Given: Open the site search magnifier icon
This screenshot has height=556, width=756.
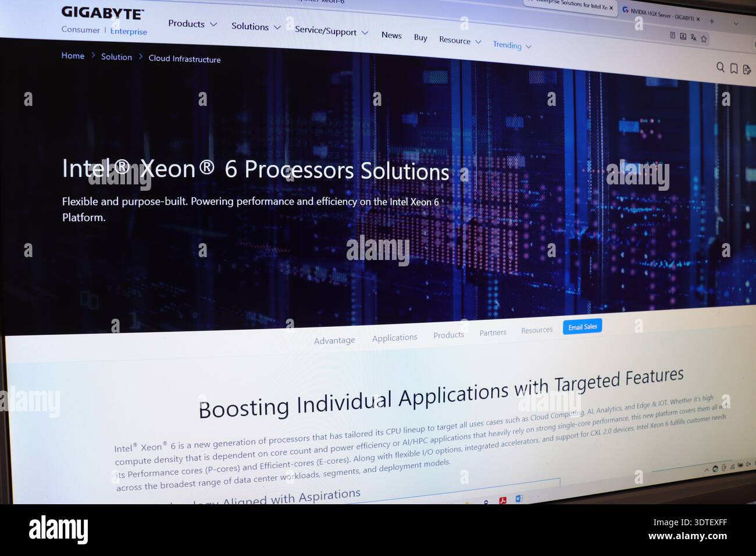Looking at the screenshot, I should (721, 67).
